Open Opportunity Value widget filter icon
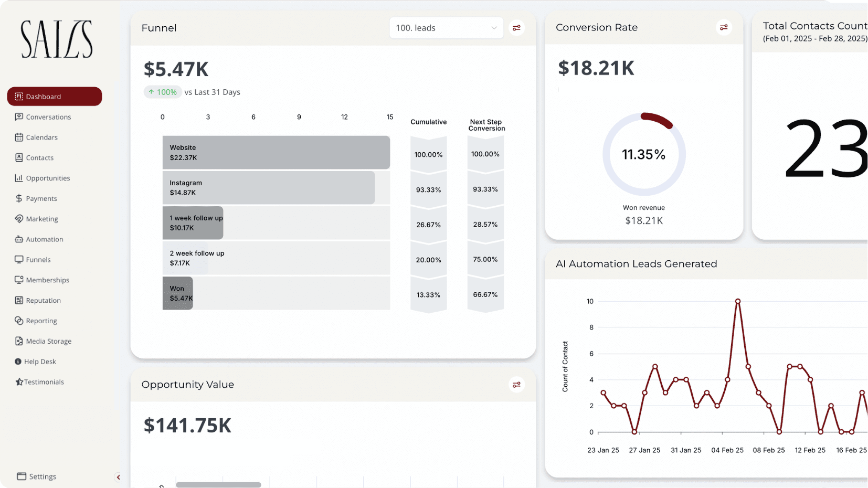868x488 pixels. tap(517, 385)
